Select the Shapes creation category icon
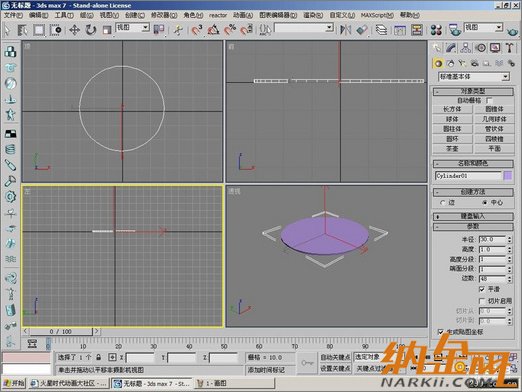522x392 pixels. (450, 63)
